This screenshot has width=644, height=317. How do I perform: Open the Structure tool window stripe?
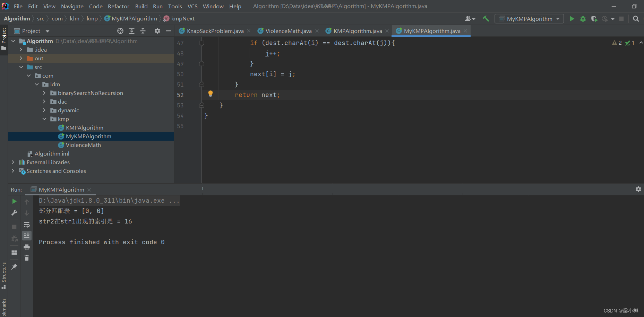tap(4, 276)
